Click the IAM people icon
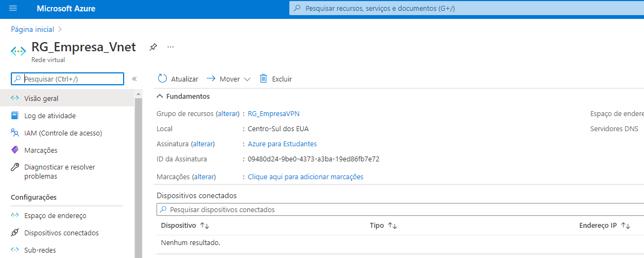The height and width of the screenshot is (258, 644). click(x=15, y=133)
